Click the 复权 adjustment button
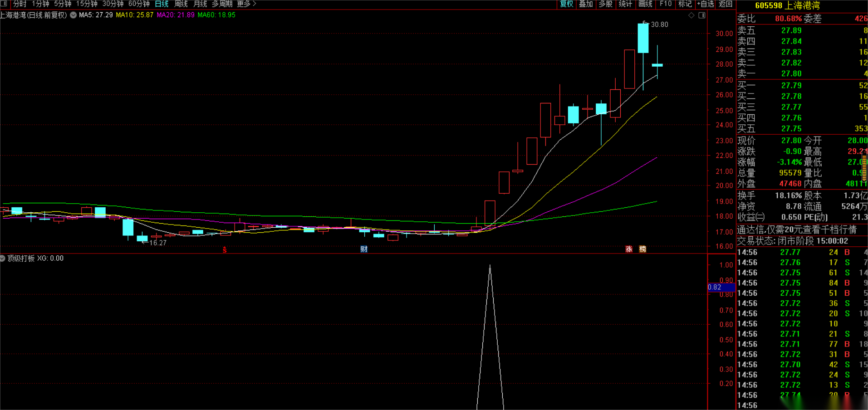This screenshot has width=868, height=410. point(567,4)
